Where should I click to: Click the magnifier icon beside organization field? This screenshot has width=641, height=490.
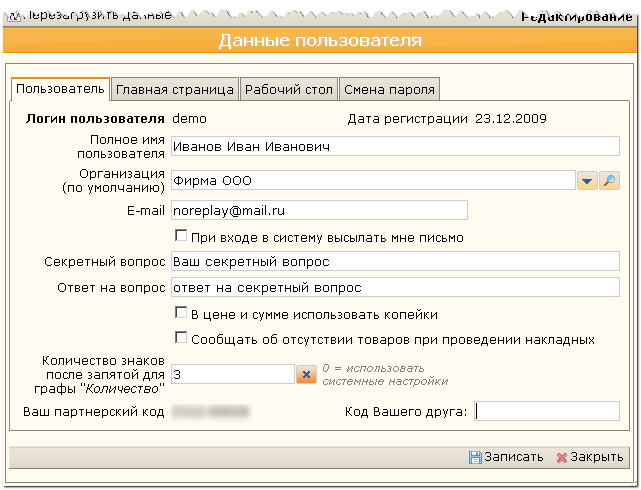click(610, 181)
